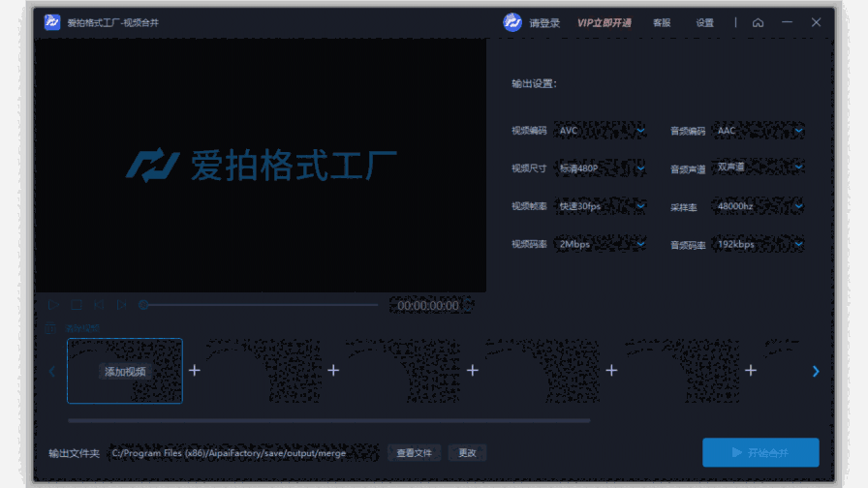
Task: Click the user avatar icon beside 请登录
Action: click(512, 22)
